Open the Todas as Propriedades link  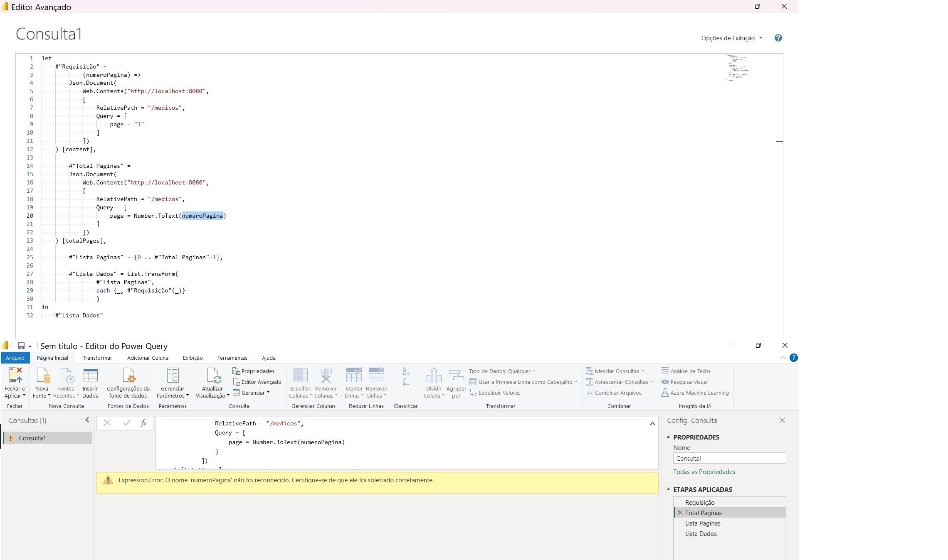click(704, 472)
